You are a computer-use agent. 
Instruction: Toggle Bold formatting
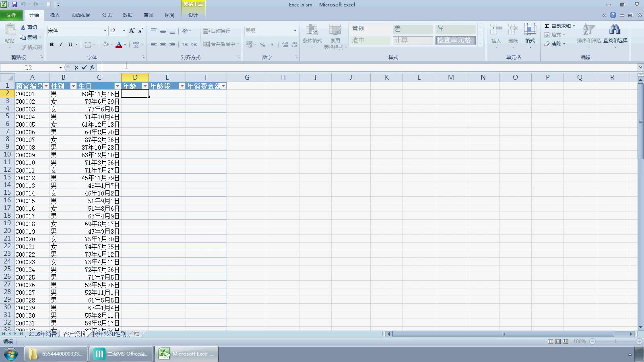(52, 45)
